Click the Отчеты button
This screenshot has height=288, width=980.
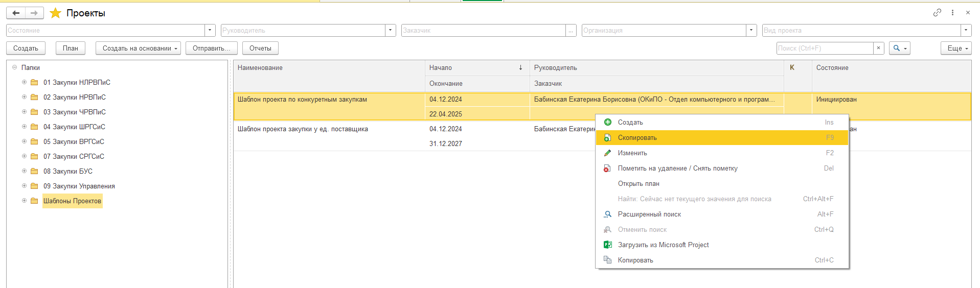pyautogui.click(x=260, y=48)
